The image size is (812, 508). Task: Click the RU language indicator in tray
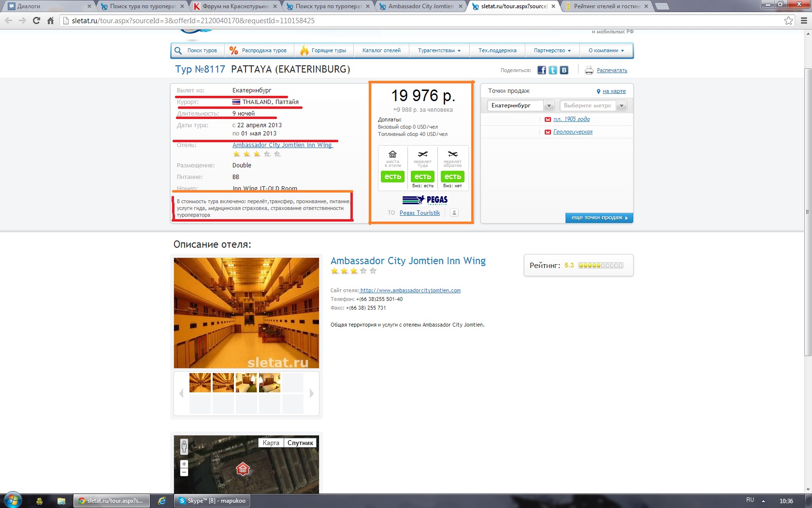[x=750, y=500]
